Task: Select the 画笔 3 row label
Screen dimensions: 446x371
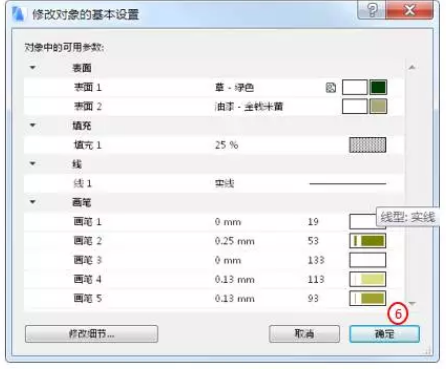Action: [x=87, y=260]
